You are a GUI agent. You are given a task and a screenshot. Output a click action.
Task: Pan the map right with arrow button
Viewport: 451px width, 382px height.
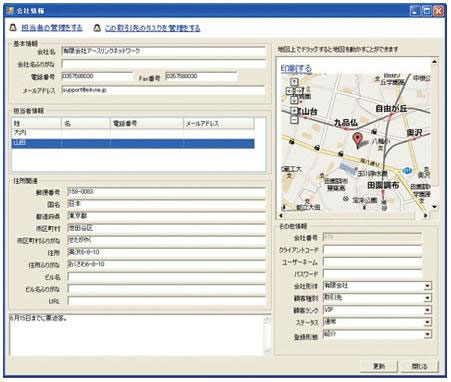click(x=298, y=90)
